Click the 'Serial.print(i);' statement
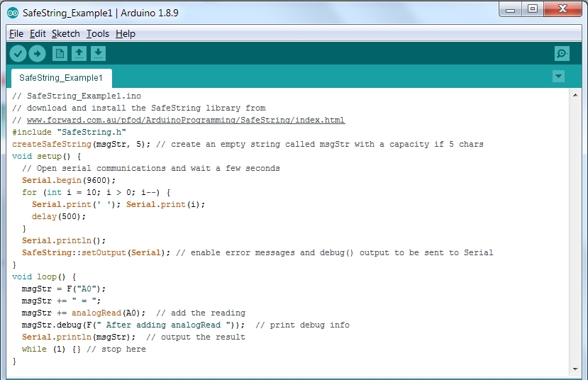 click(x=165, y=204)
